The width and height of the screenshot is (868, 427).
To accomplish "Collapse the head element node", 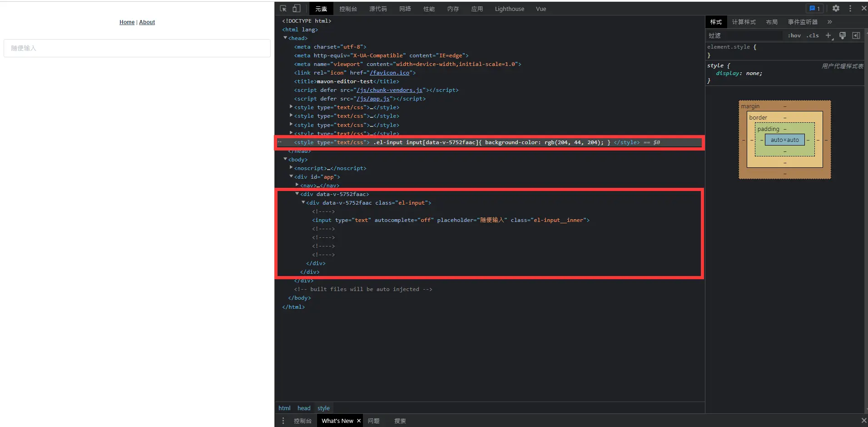I will coord(285,38).
